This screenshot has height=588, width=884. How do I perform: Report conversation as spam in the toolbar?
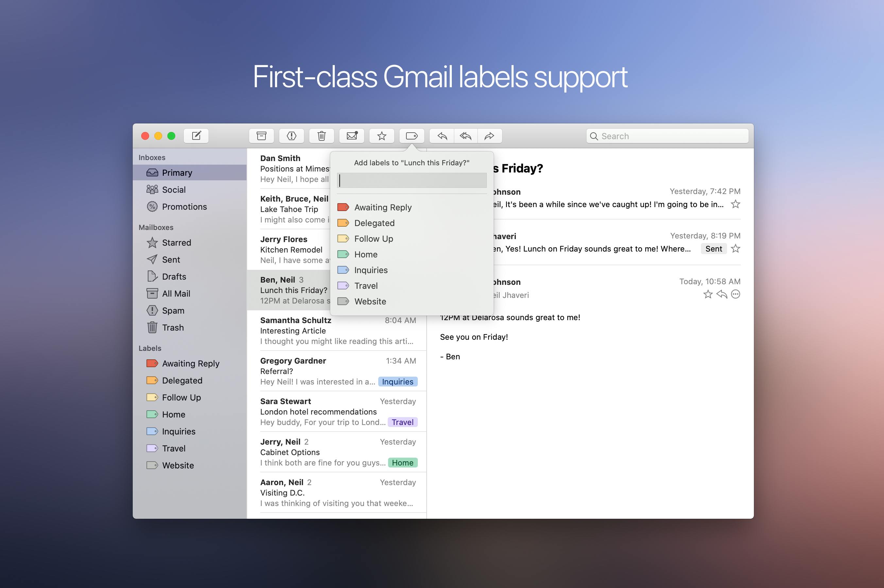(x=292, y=136)
